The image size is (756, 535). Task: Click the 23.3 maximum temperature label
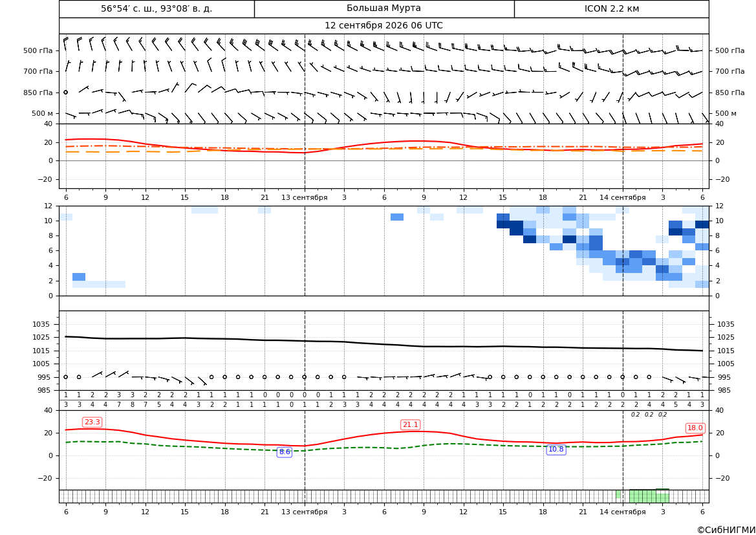(92, 422)
